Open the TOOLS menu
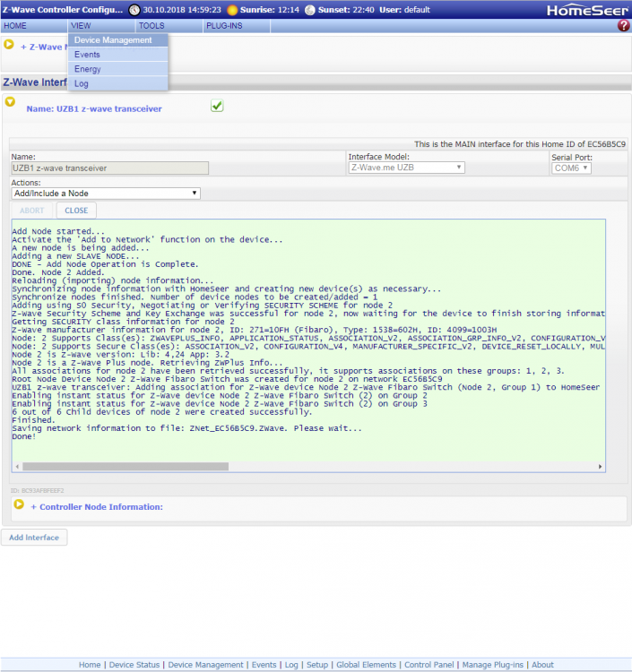The image size is (632, 672). point(152,26)
